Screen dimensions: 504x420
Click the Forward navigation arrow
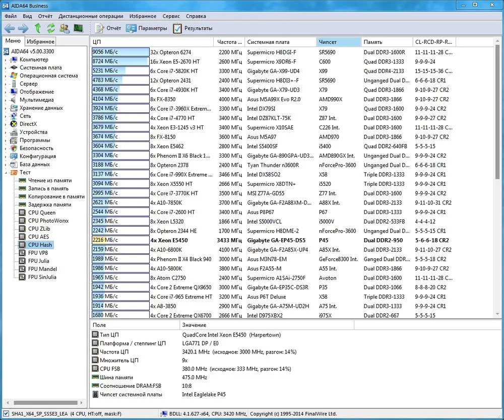[23, 28]
